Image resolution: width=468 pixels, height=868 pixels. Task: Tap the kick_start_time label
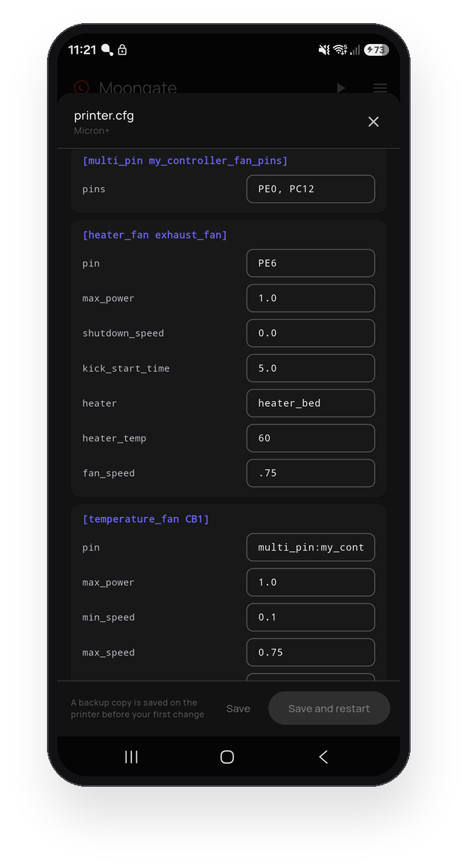pyautogui.click(x=126, y=368)
